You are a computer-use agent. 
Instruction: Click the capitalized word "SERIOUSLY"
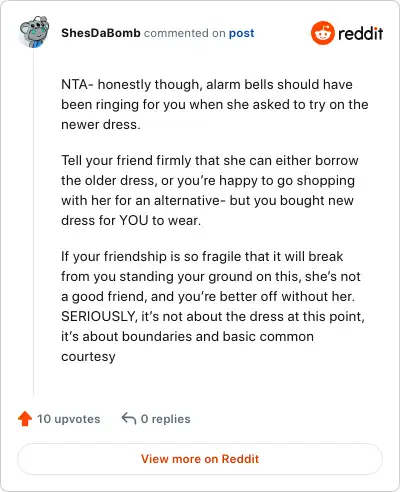click(99, 317)
